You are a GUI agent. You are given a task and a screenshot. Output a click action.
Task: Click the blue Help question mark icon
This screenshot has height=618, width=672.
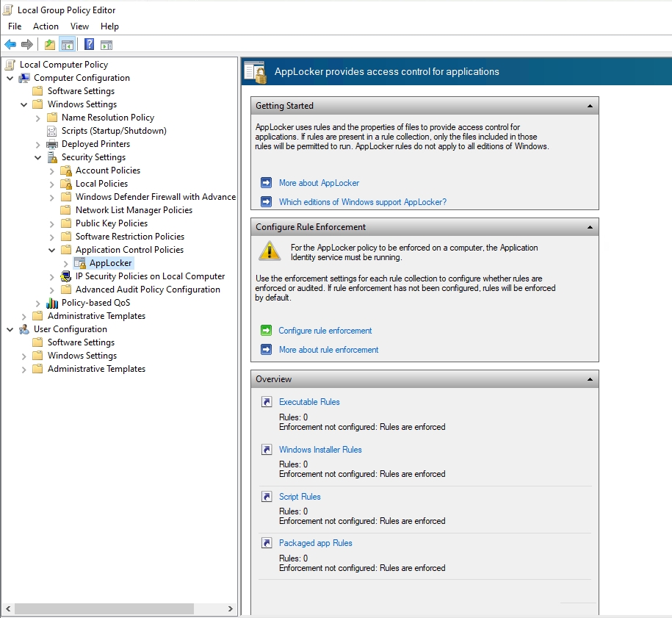click(89, 45)
